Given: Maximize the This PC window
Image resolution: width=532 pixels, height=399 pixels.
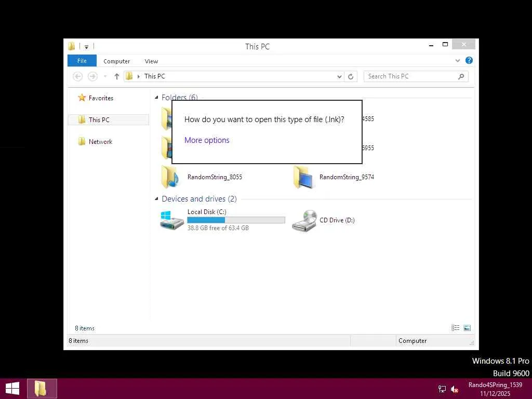Looking at the screenshot, I should (445, 45).
